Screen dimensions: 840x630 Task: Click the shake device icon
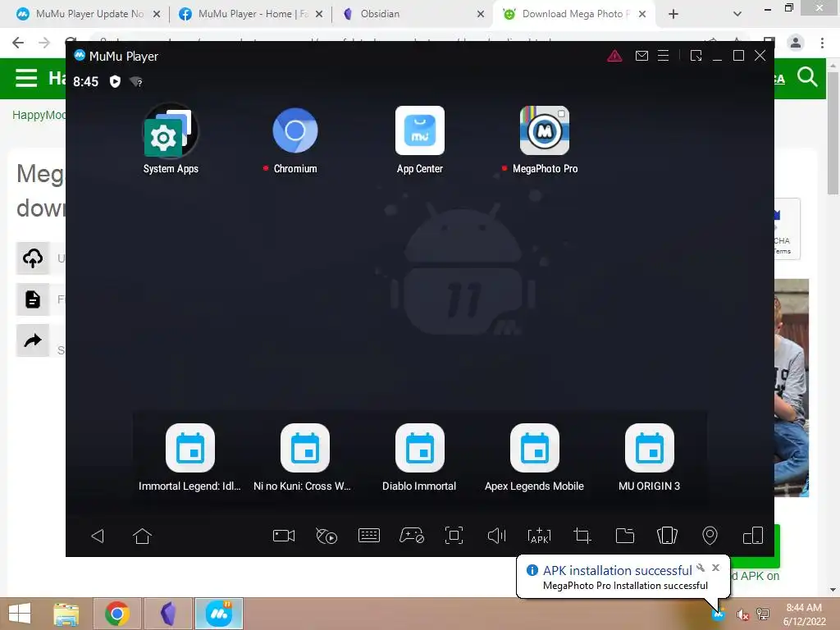coord(667,536)
